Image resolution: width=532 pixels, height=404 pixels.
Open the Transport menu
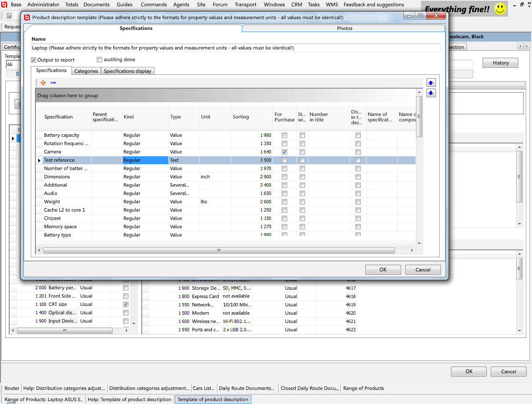pyautogui.click(x=245, y=5)
